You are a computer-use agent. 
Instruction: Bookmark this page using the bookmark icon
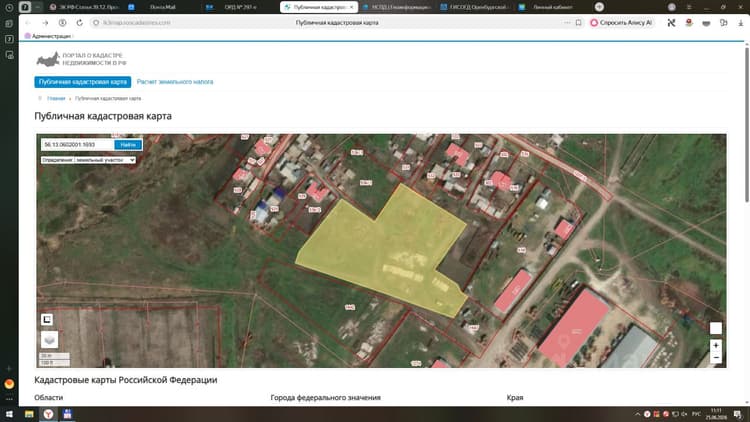[578, 22]
